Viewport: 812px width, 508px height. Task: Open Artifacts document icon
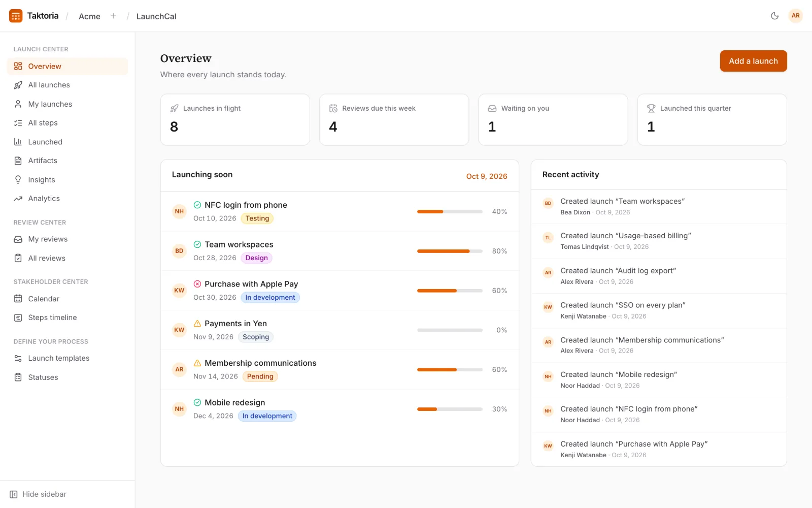18,161
